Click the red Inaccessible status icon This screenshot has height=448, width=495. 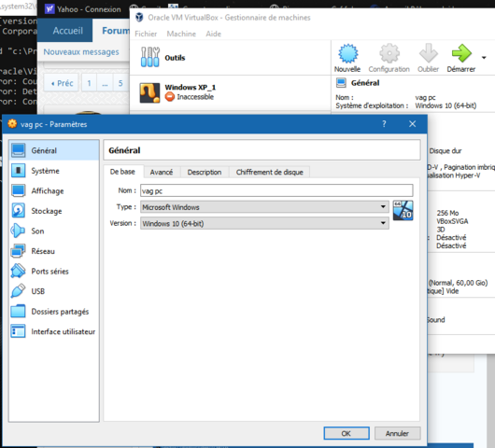170,97
